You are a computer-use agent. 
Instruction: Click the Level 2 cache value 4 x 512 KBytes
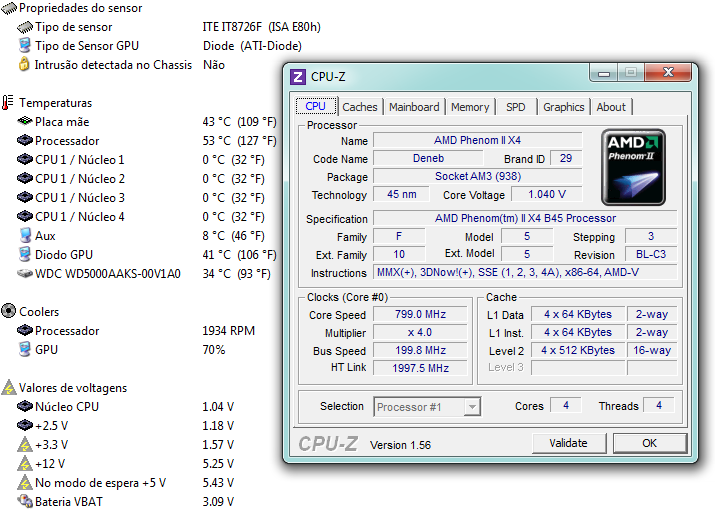pyautogui.click(x=578, y=350)
